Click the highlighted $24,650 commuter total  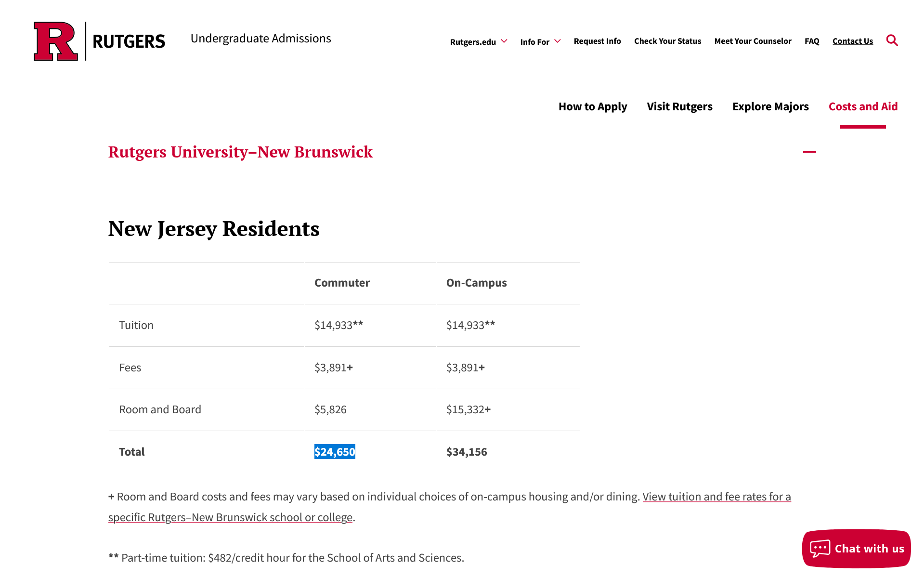(335, 452)
